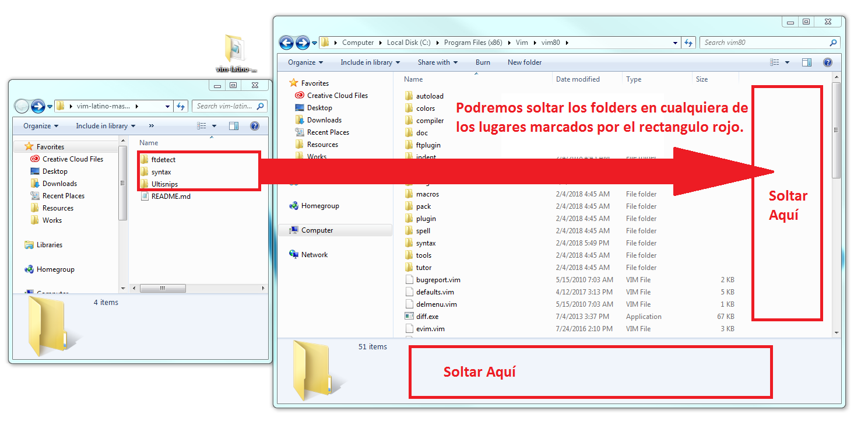Open view options dropdown in vim80 window
The width and height of the screenshot is (868, 435).
point(787,62)
